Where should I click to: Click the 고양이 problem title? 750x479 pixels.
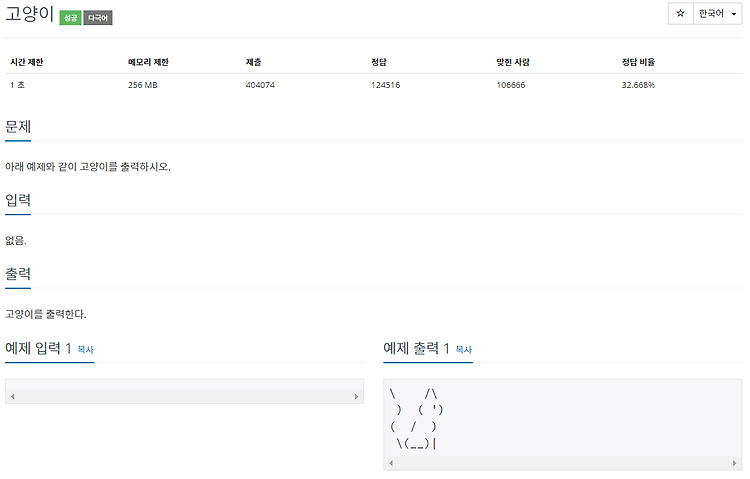[x=29, y=13]
